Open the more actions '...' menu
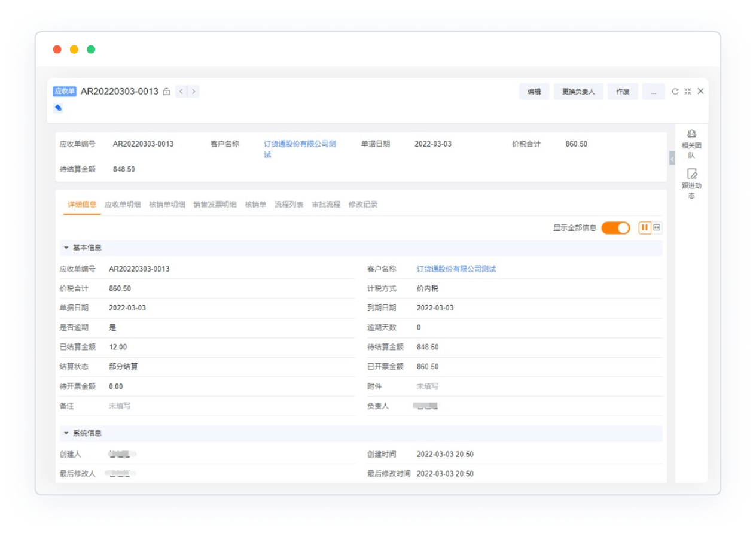Screen dimensions: 756x536 point(654,92)
